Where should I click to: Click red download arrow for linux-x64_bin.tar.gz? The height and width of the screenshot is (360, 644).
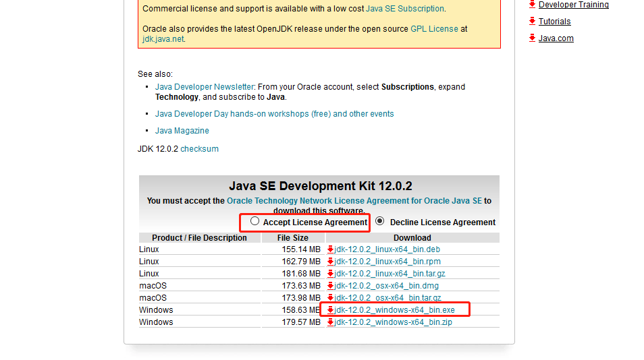pyautogui.click(x=330, y=274)
